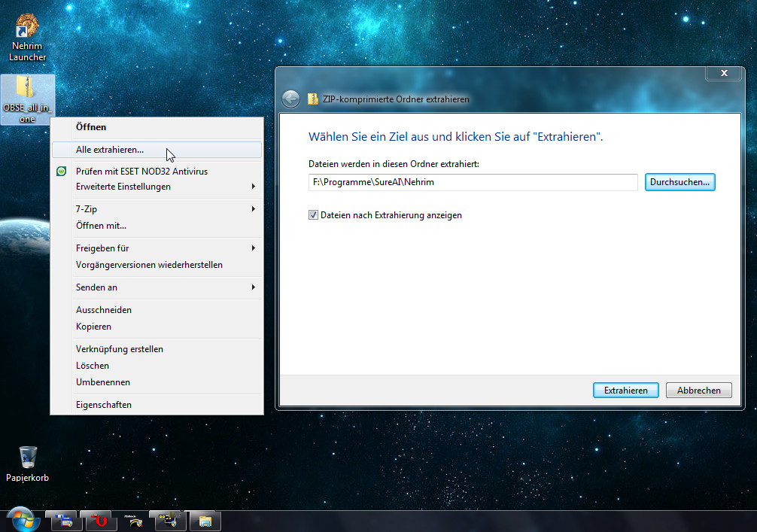Viewport: 757px width, 532px height.
Task: Choose 'Alle extrahieren...' from the context menu
Action: [110, 150]
